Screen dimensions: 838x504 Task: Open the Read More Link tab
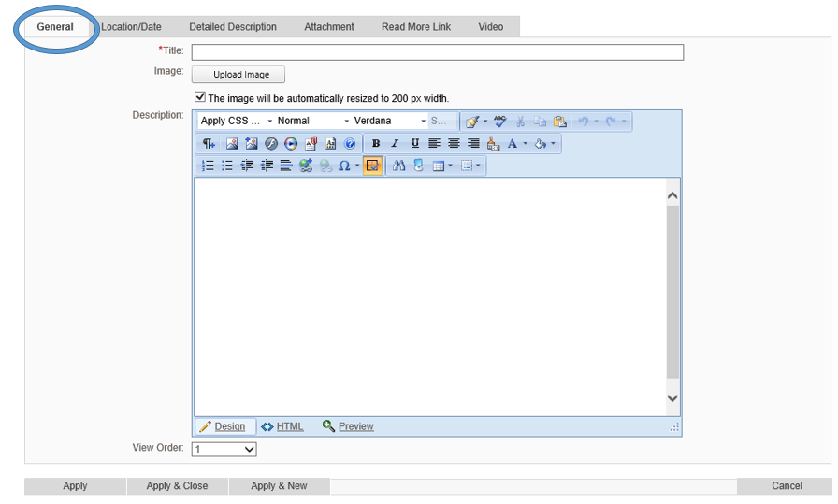416,27
